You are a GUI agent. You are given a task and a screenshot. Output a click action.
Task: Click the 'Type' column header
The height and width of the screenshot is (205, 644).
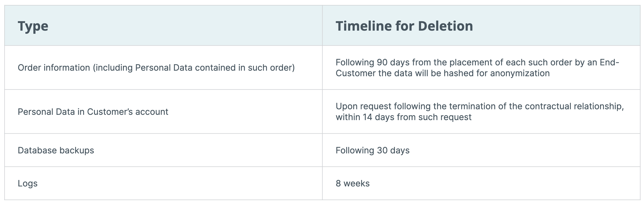pyautogui.click(x=33, y=26)
